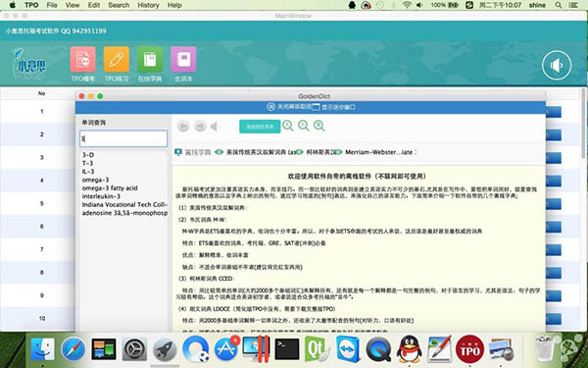The width and height of the screenshot is (588, 368).
Task: Select 'adenosine 3ã,5ã-monophosp' entry
Action: tap(124, 213)
